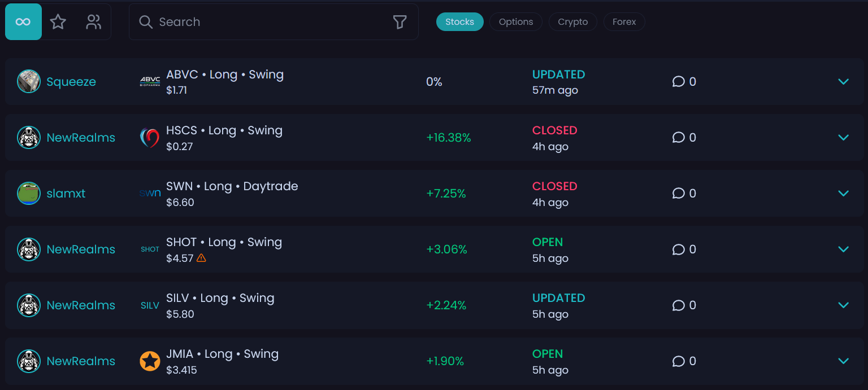868x390 pixels.
Task: Open the filter funnel in the search bar
Action: (x=400, y=21)
